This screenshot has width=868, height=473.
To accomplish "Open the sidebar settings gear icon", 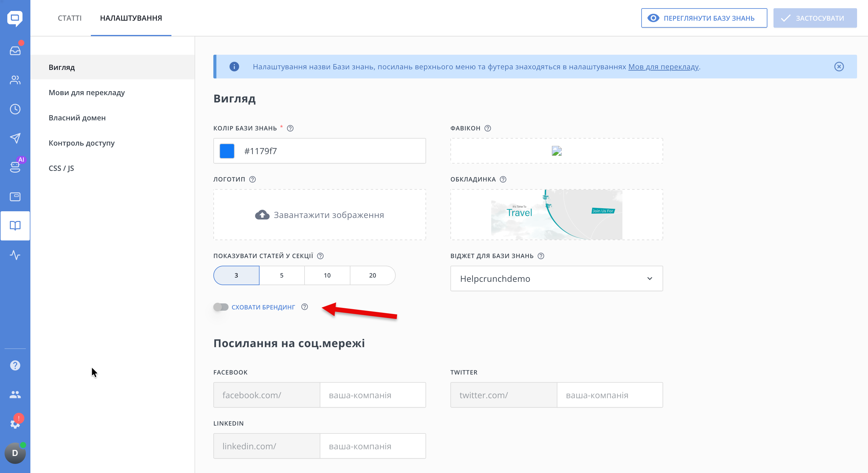I will pyautogui.click(x=15, y=423).
